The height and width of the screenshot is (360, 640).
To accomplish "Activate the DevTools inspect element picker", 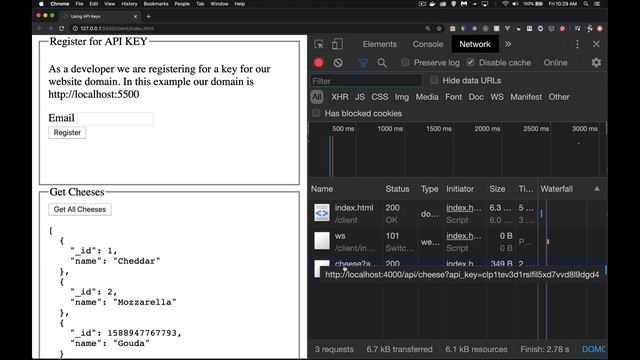I will [319, 44].
